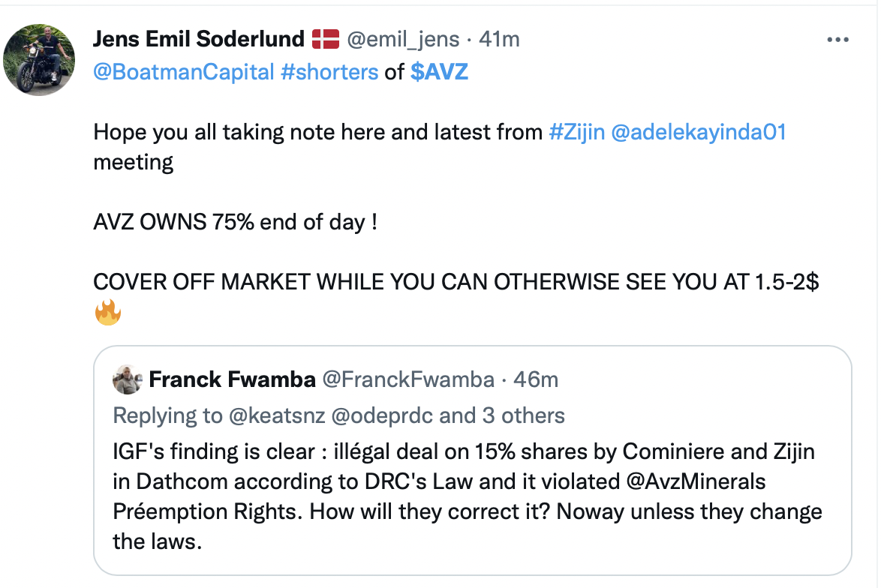The height and width of the screenshot is (588, 881).
Task: Click the 'Replying to @keatsnz @odeprdc' line
Action: pyautogui.click(x=338, y=415)
